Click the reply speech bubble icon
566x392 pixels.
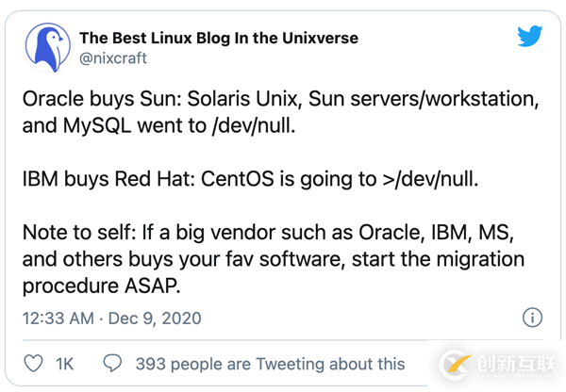point(112,363)
